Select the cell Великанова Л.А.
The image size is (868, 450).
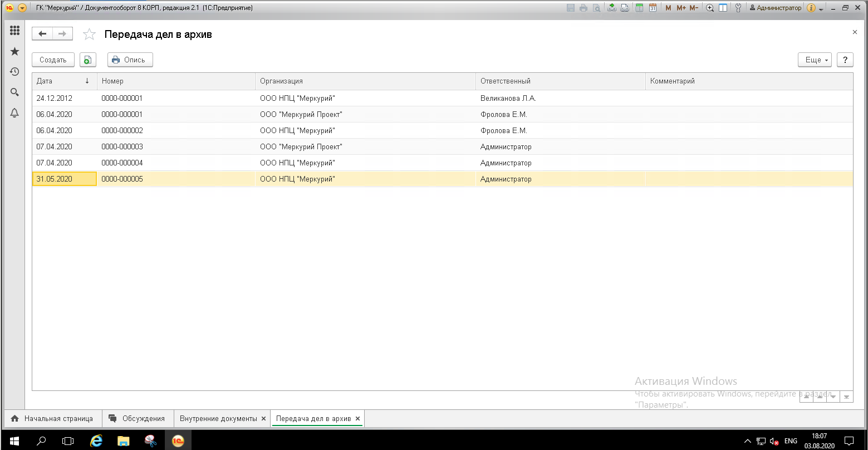(x=561, y=98)
